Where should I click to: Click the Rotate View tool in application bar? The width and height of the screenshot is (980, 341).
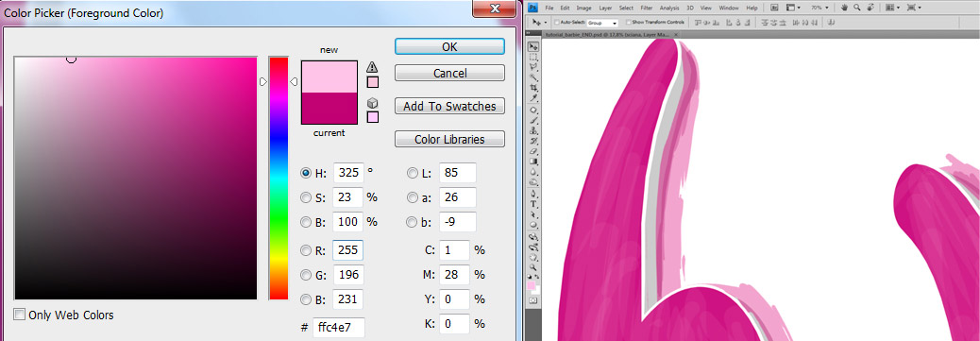coord(870,8)
